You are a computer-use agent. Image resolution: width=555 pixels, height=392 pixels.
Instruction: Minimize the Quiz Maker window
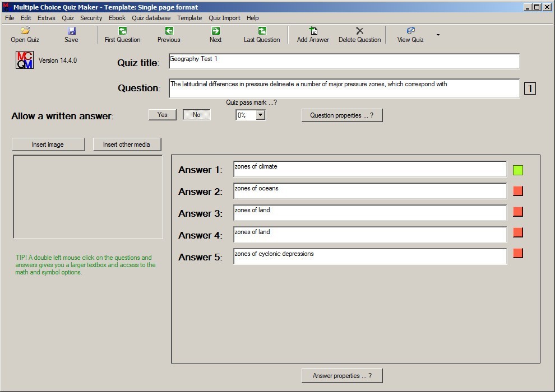click(528, 7)
